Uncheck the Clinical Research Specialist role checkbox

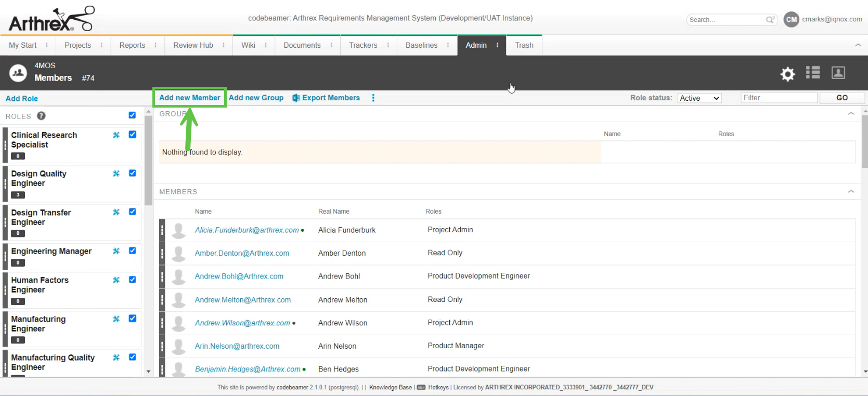click(x=132, y=135)
